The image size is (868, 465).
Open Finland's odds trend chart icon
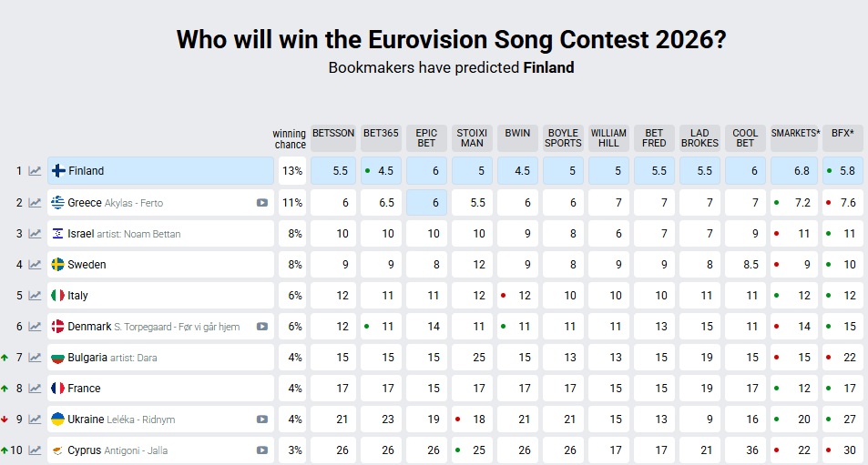pos(35,171)
